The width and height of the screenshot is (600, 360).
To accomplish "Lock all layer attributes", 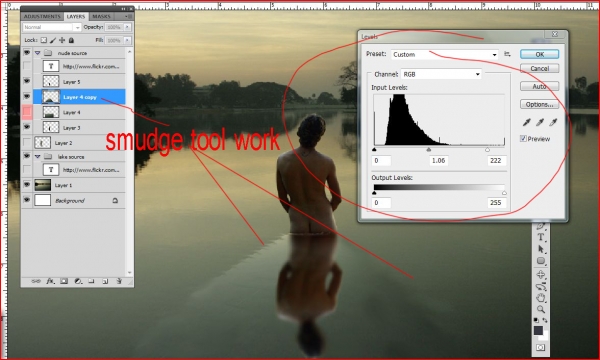I will pos(71,40).
